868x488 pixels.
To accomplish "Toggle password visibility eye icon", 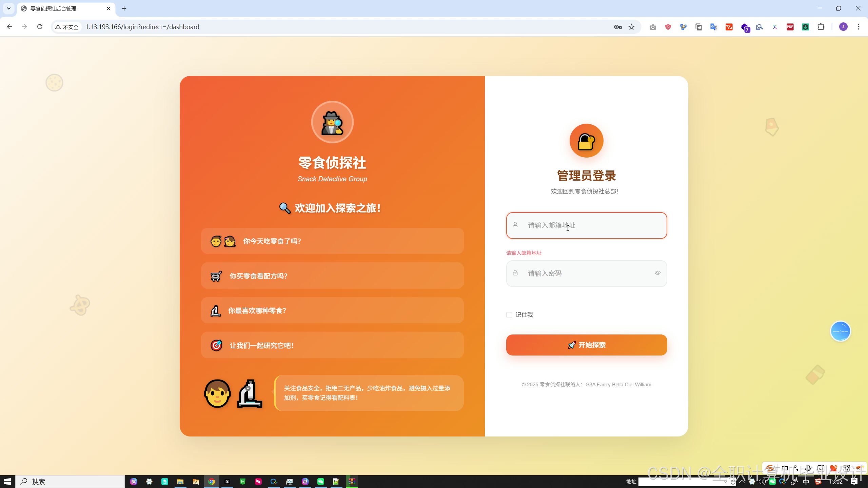I will pyautogui.click(x=657, y=273).
